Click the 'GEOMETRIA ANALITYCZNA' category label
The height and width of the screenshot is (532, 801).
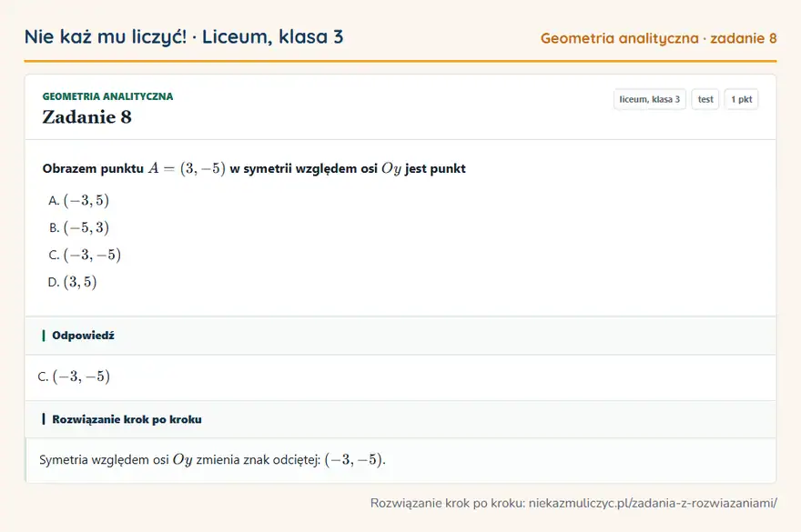[107, 96]
